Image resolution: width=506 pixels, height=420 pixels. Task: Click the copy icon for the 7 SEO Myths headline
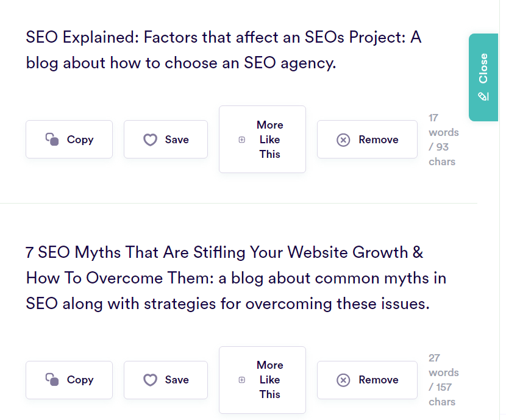pyautogui.click(x=52, y=380)
